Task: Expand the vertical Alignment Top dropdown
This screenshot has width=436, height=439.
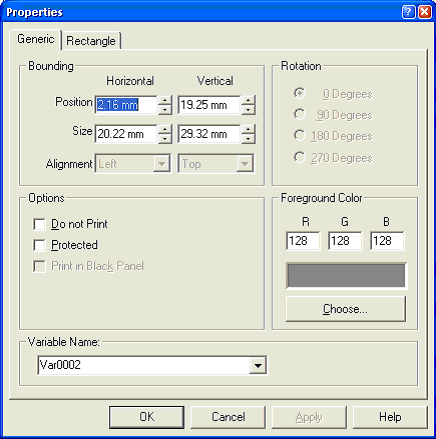Action: [245, 164]
